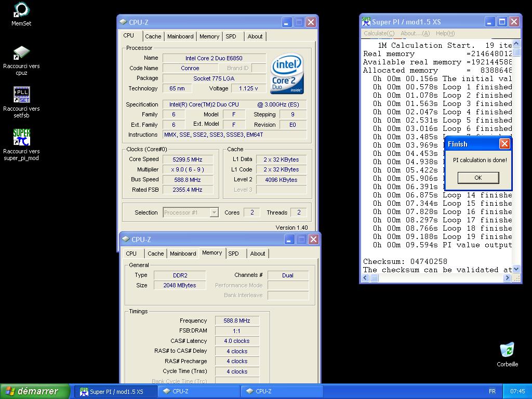Close the Finish dialog with X
The height and width of the screenshot is (399, 532).
[504, 144]
